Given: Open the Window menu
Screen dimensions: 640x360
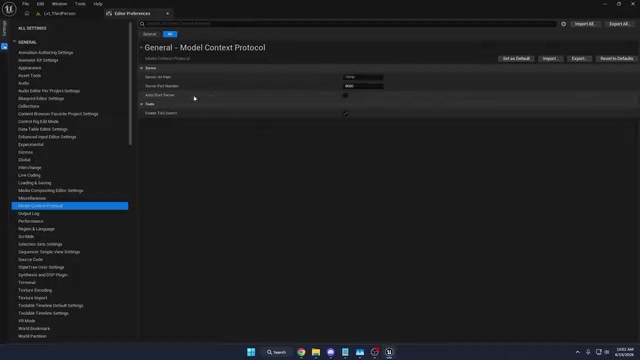Looking at the screenshot, I should point(59,4).
